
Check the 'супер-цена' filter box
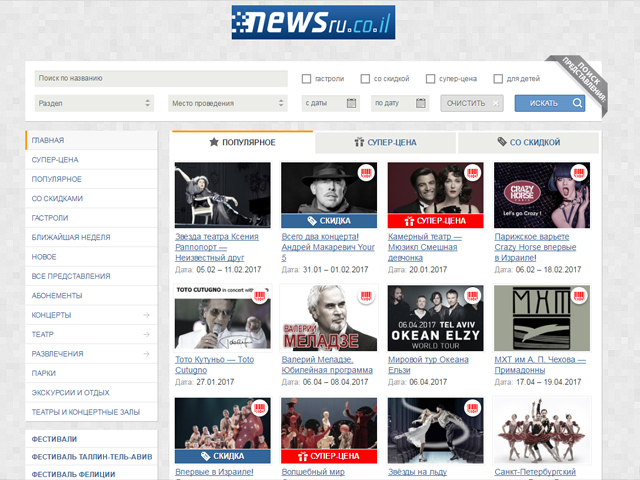(430, 79)
